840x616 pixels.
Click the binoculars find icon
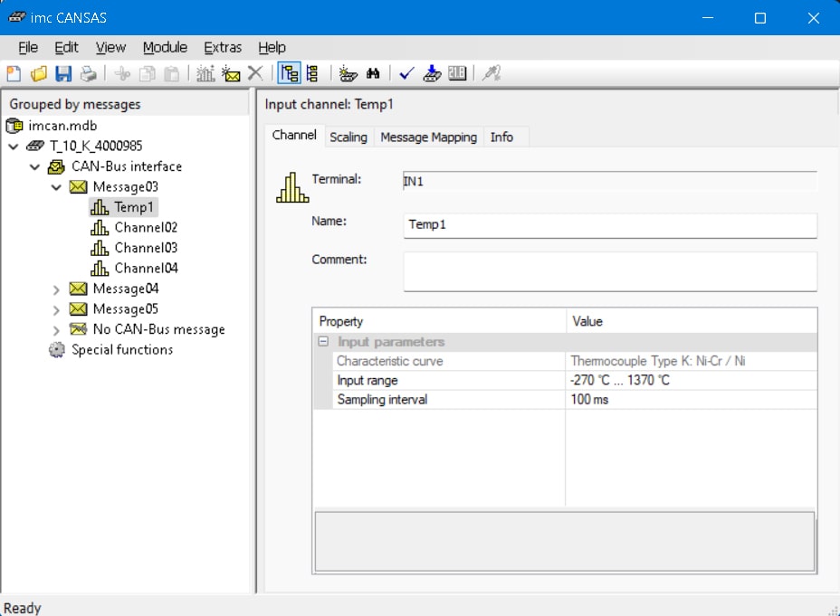click(373, 74)
